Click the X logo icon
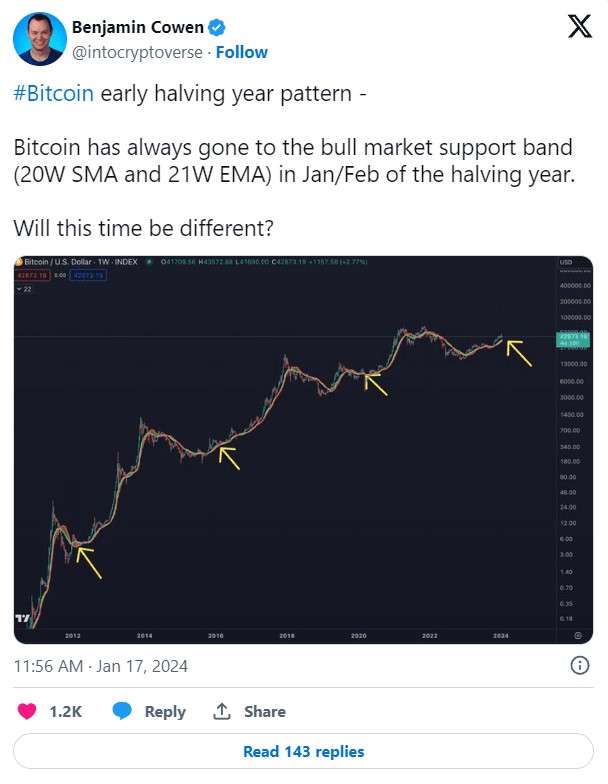 coord(580,26)
